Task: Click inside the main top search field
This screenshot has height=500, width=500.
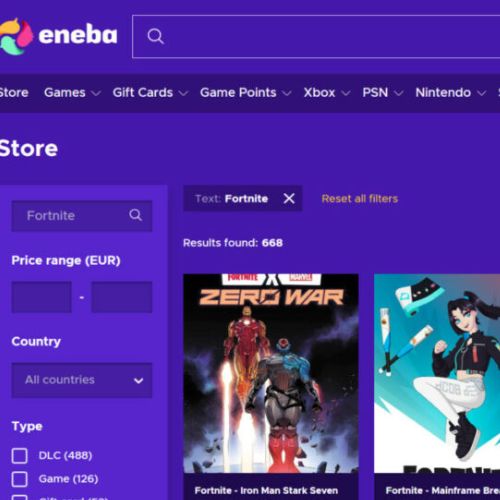Action: click(x=316, y=37)
